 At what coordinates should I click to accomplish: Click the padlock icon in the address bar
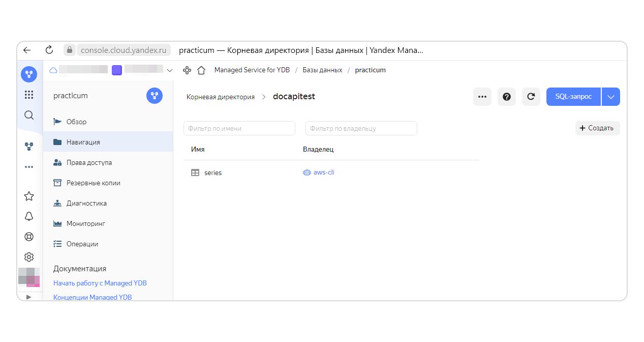(70, 50)
